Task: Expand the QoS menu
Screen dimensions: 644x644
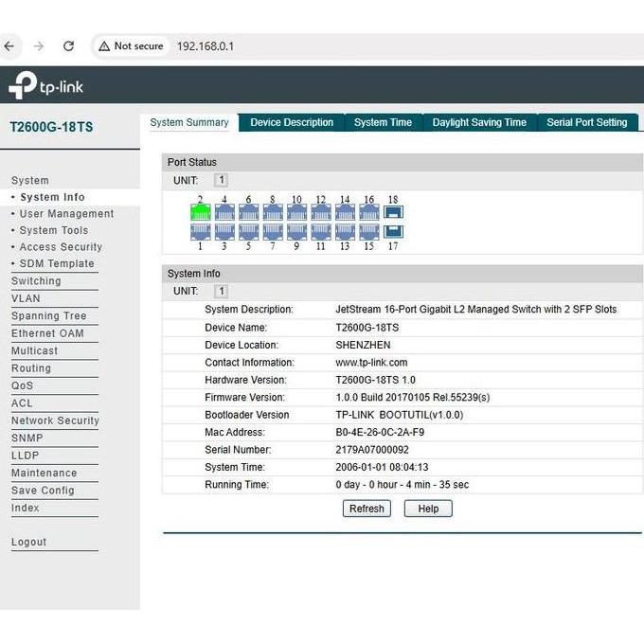Action: tap(22, 385)
